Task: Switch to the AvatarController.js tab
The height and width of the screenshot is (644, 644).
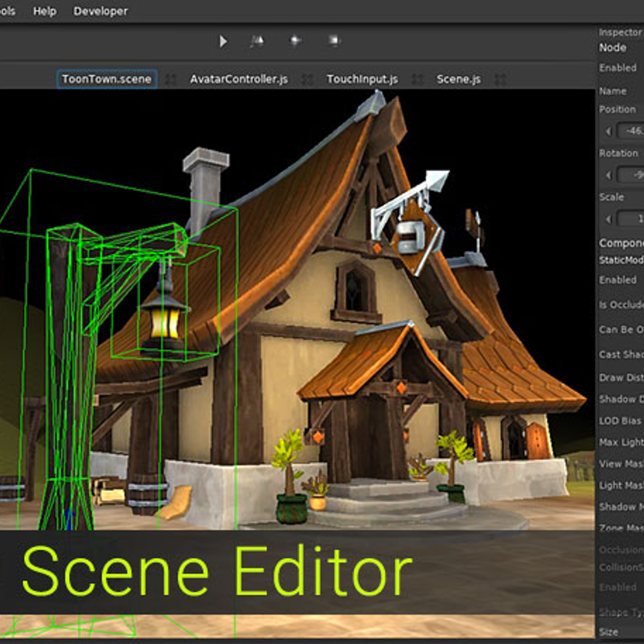Action: (239, 79)
